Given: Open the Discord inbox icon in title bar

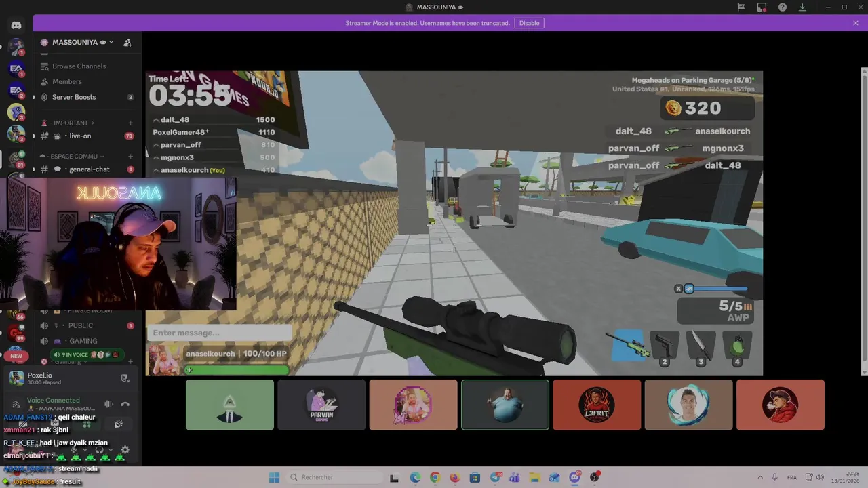Looking at the screenshot, I should (x=762, y=7).
